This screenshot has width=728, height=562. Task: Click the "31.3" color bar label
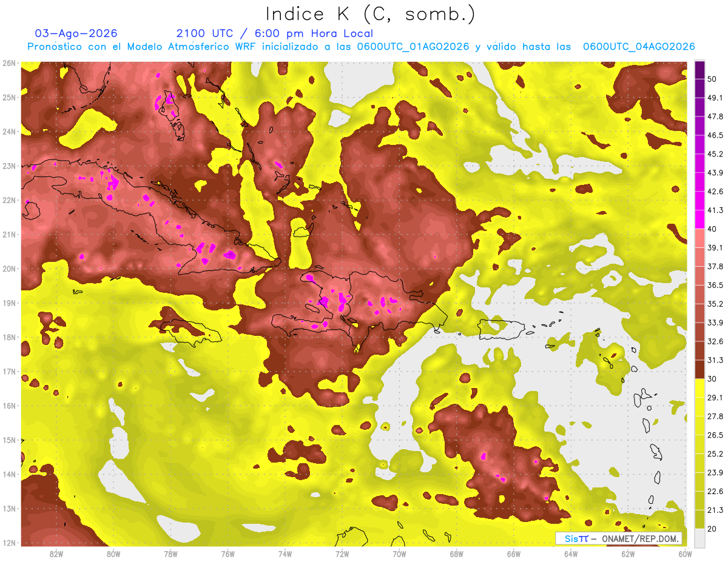coord(715,360)
